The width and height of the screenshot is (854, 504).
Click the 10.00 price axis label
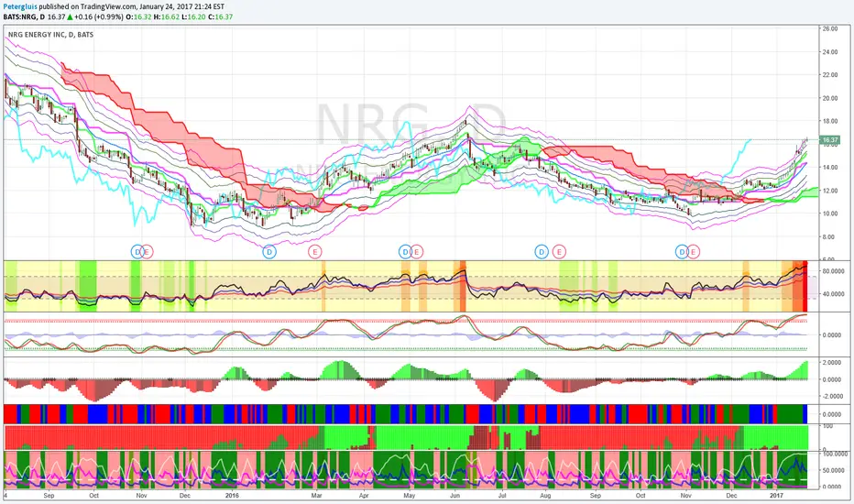[x=830, y=214]
